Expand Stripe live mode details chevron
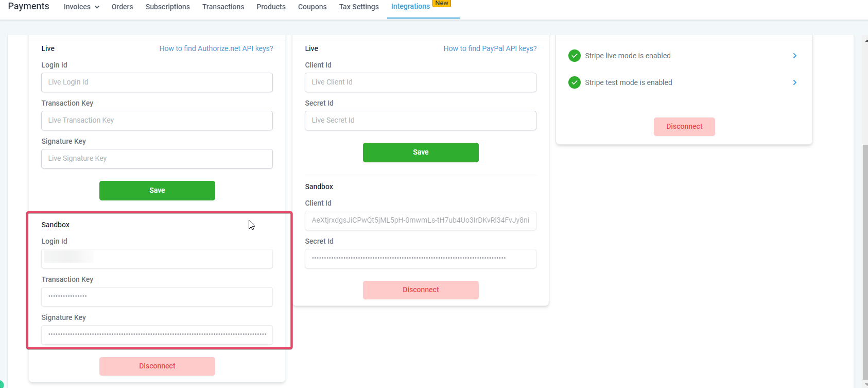868x388 pixels. (x=795, y=56)
